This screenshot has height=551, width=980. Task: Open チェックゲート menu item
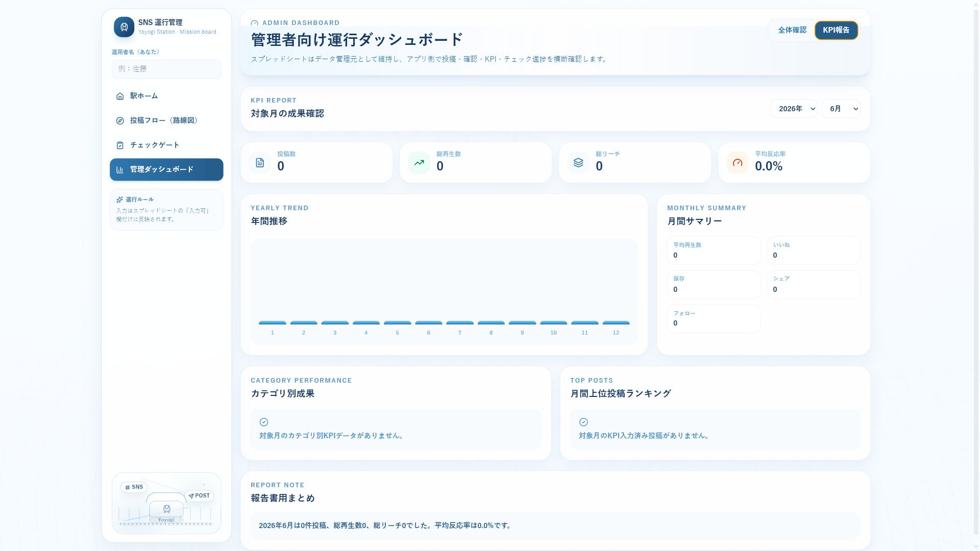(x=166, y=145)
